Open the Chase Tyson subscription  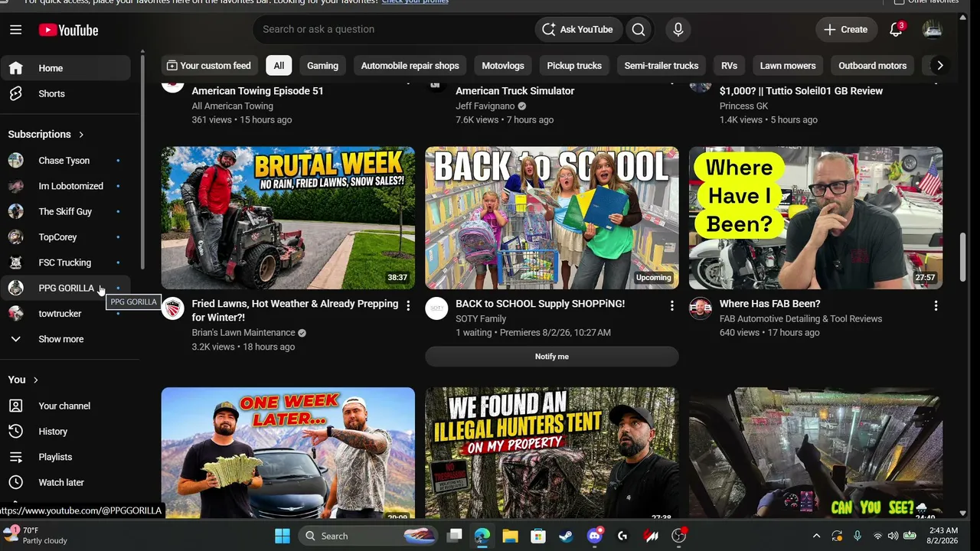(x=66, y=161)
